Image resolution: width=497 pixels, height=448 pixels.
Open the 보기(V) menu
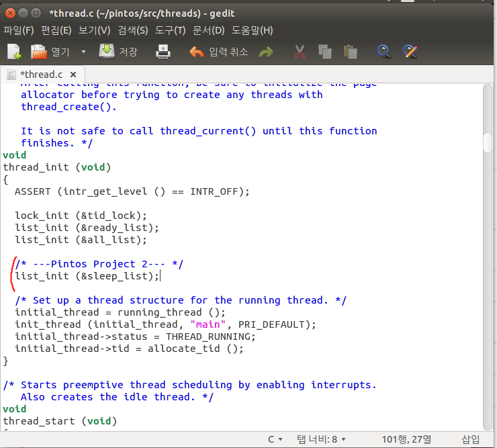95,30
